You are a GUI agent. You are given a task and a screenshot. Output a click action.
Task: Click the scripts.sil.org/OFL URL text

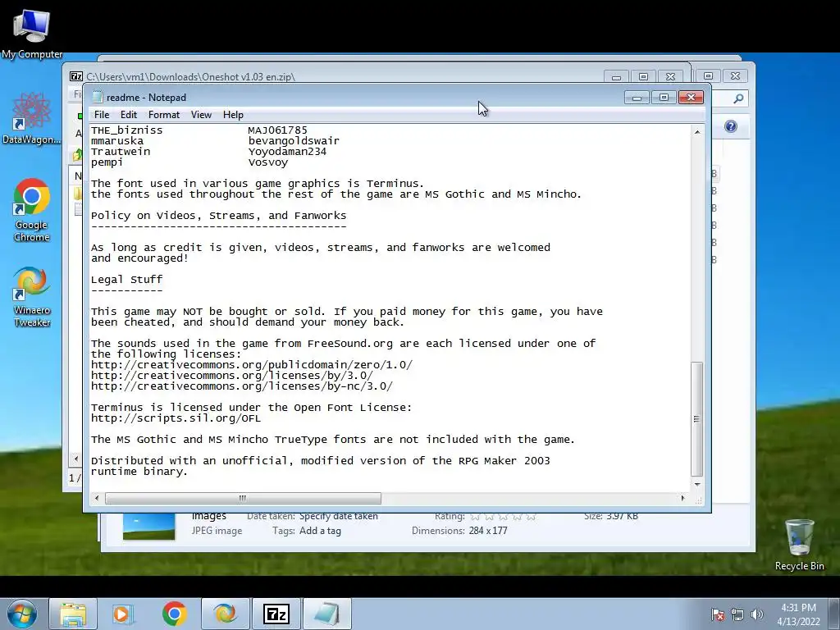[x=176, y=418]
